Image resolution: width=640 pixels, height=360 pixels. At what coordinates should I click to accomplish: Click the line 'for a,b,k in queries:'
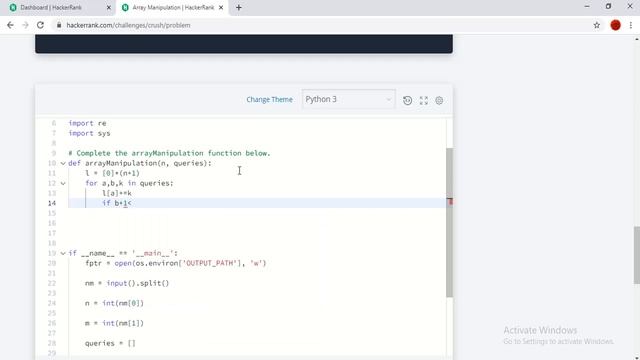pyautogui.click(x=129, y=183)
